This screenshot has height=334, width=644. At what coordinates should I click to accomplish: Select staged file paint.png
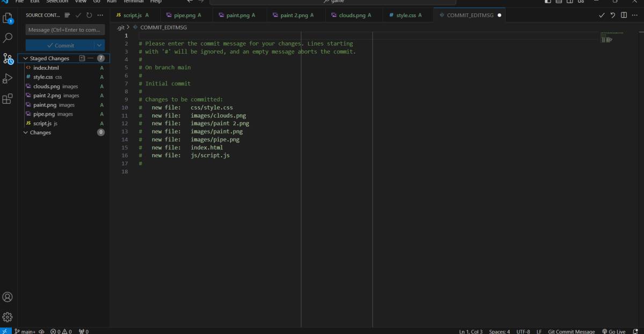point(64,105)
